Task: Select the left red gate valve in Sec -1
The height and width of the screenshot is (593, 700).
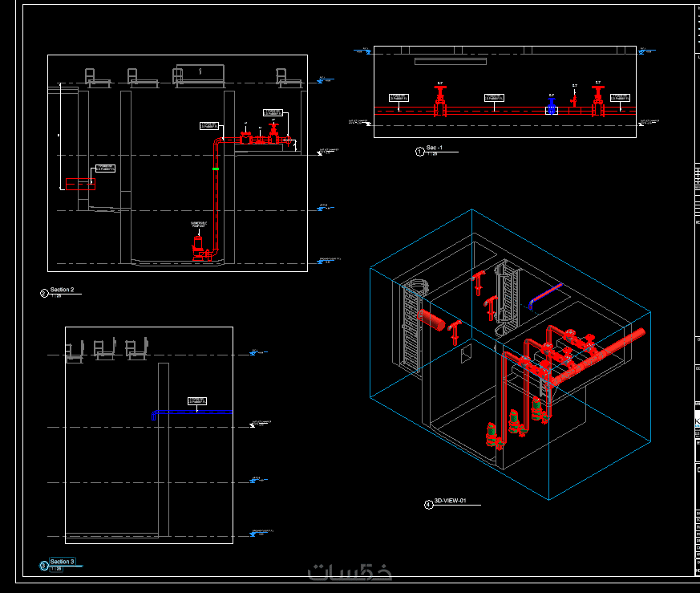Action: (440, 101)
